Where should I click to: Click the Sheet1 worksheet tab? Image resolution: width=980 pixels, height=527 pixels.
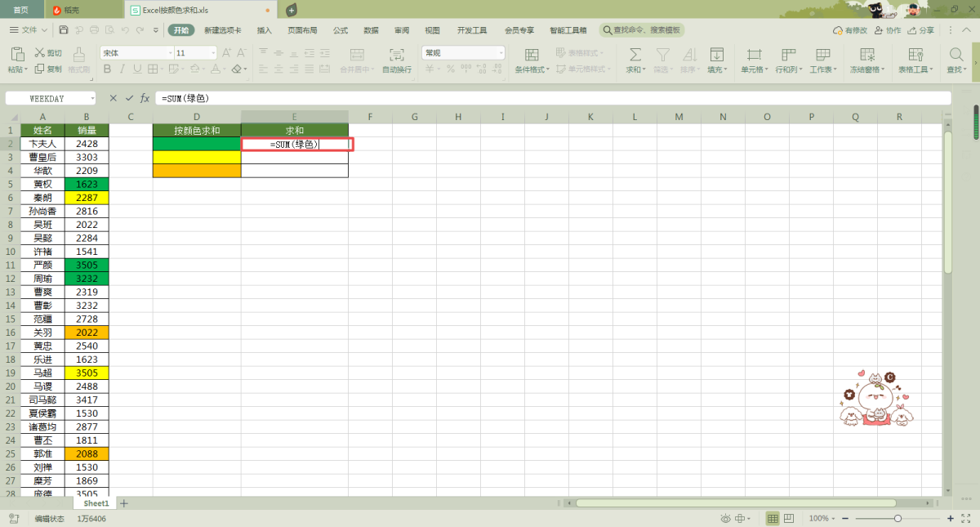96,503
